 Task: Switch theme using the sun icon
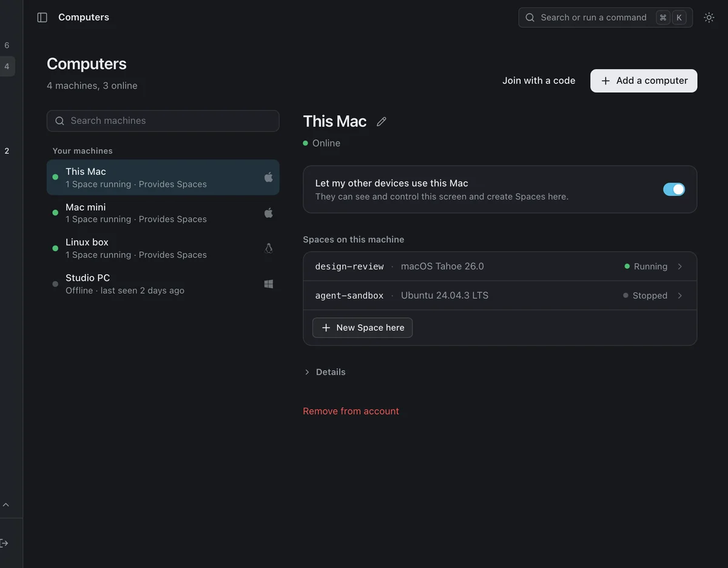click(709, 18)
